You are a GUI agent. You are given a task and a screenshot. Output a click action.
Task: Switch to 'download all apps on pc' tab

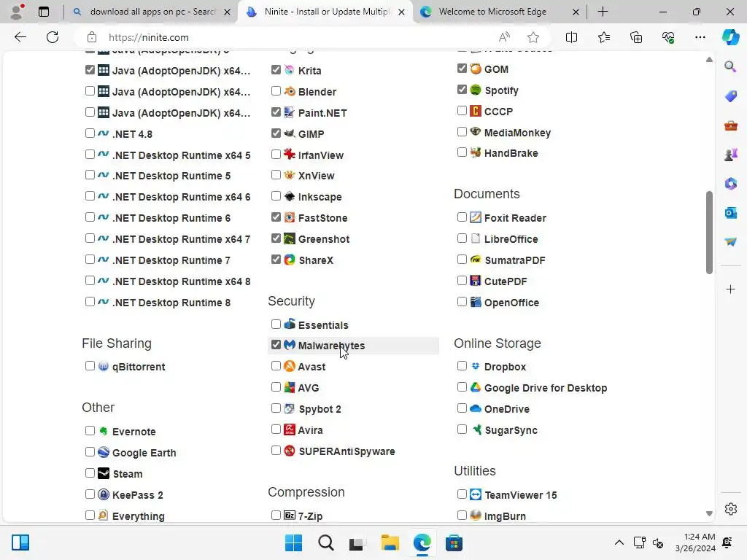(x=152, y=12)
